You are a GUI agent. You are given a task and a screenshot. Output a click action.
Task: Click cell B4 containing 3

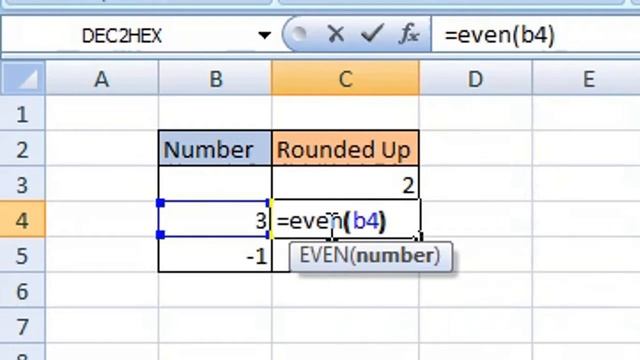(x=215, y=219)
